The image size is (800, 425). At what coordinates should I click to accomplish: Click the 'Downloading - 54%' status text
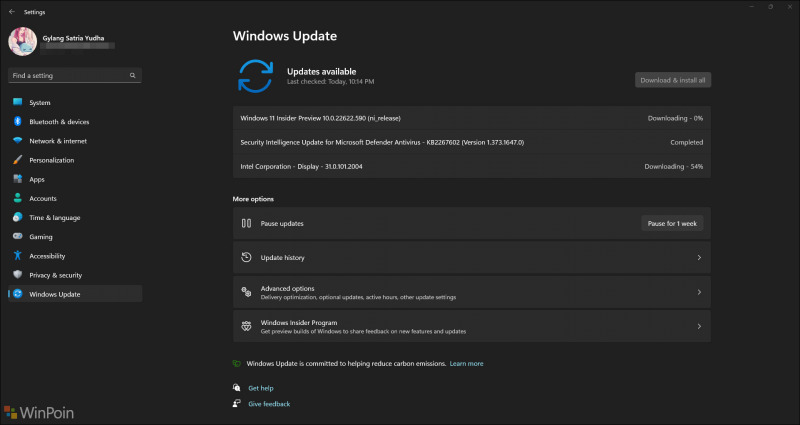tap(673, 166)
